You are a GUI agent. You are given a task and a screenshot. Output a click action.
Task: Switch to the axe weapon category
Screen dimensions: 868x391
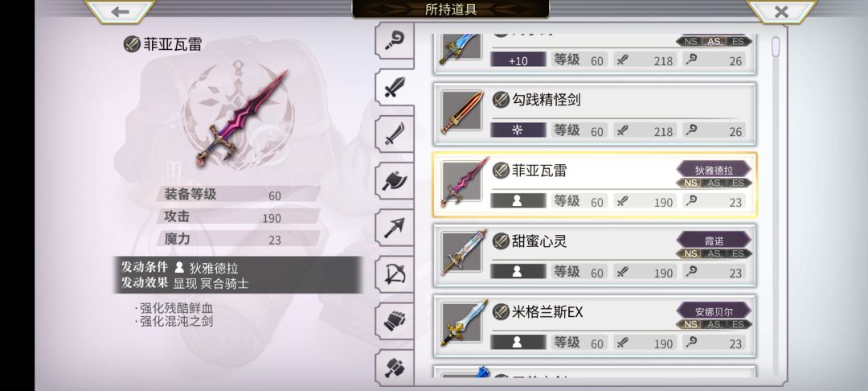pyautogui.click(x=395, y=180)
